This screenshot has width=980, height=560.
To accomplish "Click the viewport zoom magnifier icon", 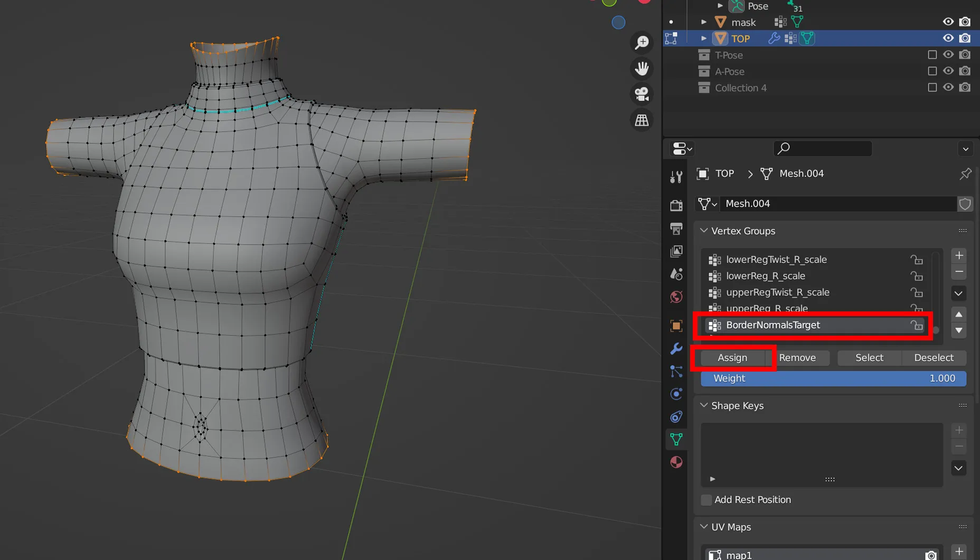I will point(642,43).
